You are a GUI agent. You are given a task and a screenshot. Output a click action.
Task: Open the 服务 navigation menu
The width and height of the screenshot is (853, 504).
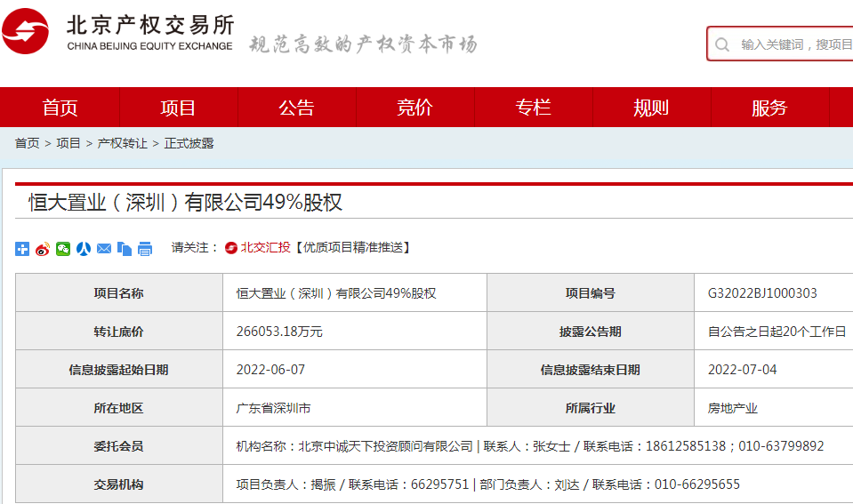[x=769, y=108]
